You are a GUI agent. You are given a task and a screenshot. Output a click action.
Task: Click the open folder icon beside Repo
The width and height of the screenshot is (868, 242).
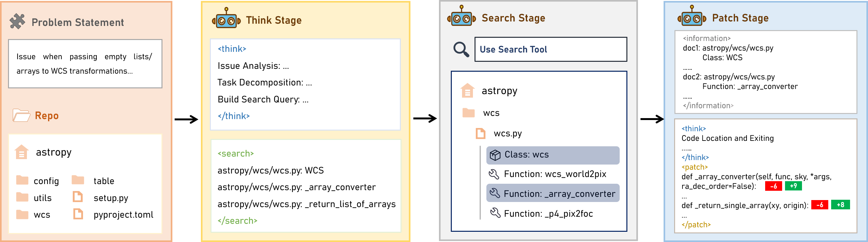pos(21,115)
